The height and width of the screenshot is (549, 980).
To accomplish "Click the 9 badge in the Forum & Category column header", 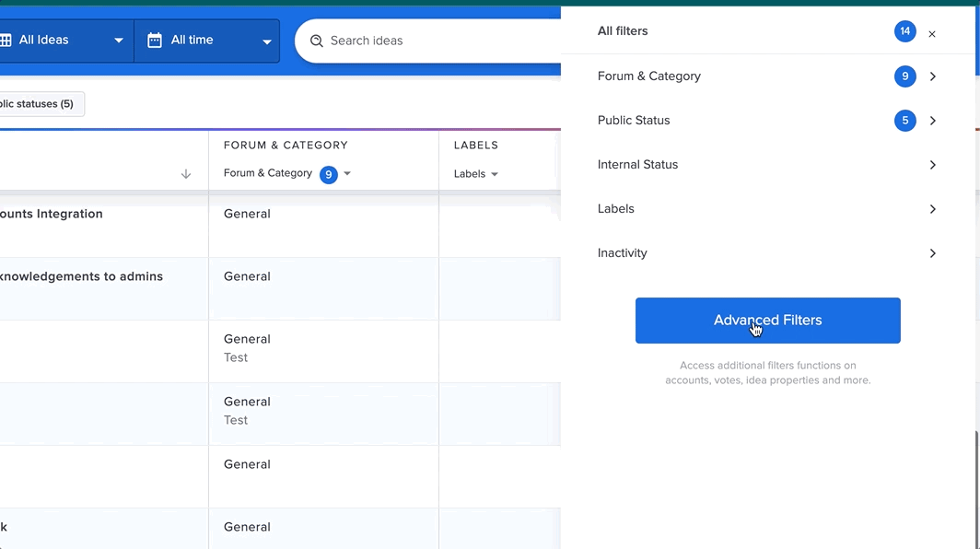I will 329,173.
